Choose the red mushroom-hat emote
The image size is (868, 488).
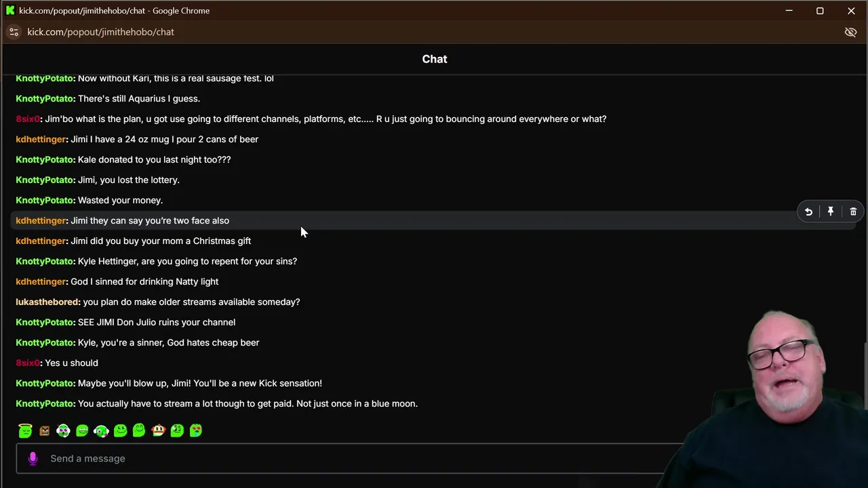tap(158, 430)
